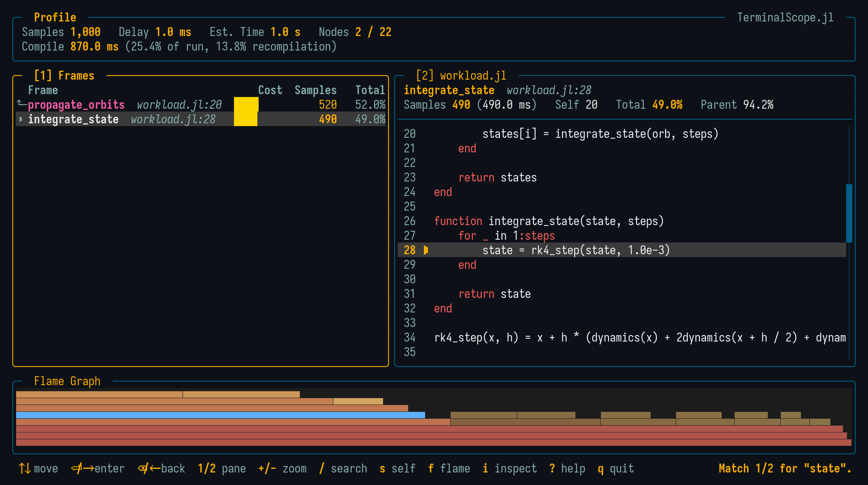The width and height of the screenshot is (868, 485).
Task: Click the 52.0% total cell
Action: tap(370, 105)
